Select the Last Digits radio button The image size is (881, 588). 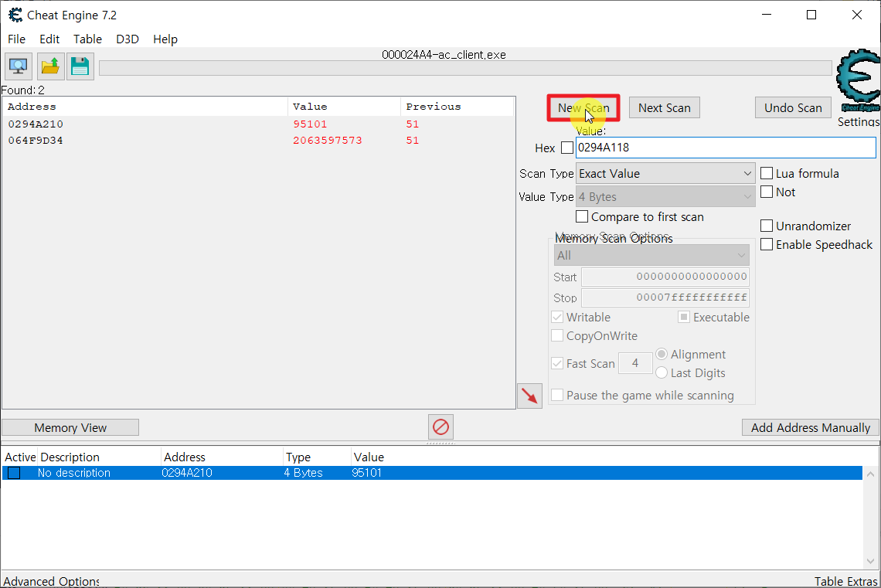(662, 373)
